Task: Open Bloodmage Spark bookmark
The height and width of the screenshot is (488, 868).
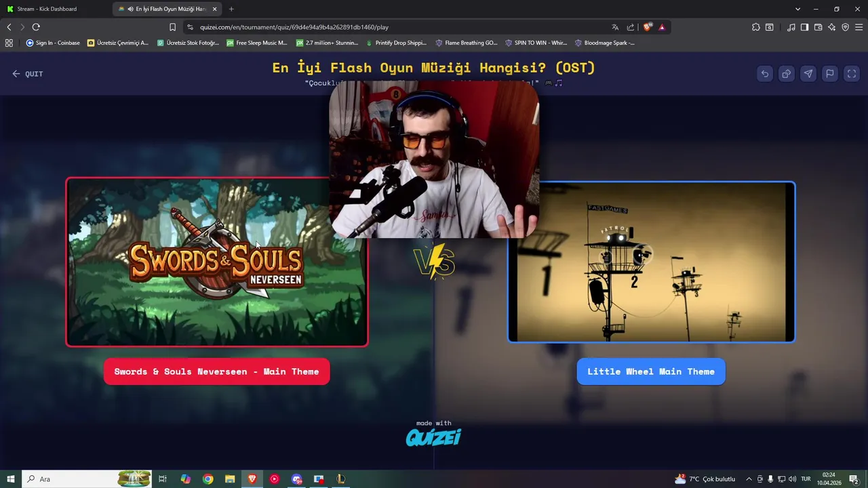Action: [605, 43]
